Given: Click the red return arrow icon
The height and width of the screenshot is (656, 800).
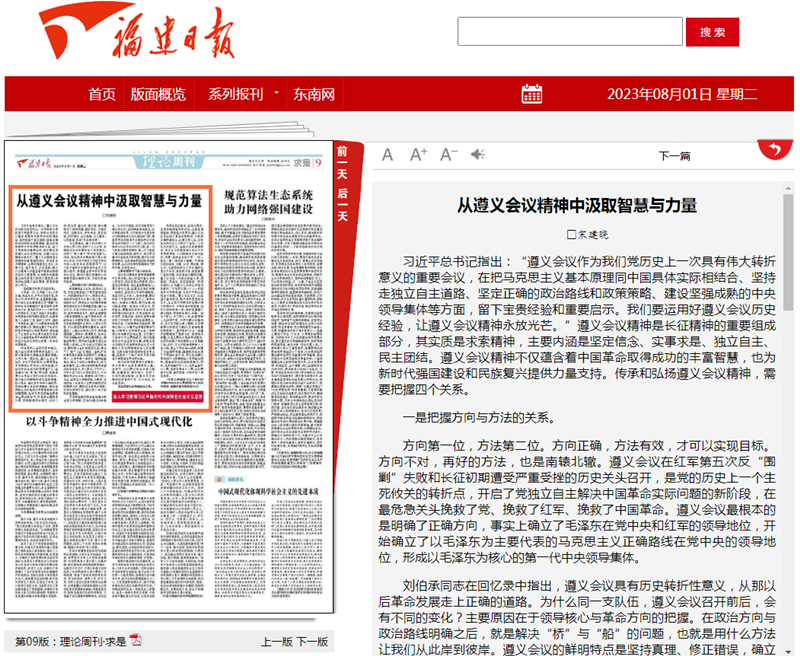Looking at the screenshot, I should pyautogui.click(x=771, y=150).
